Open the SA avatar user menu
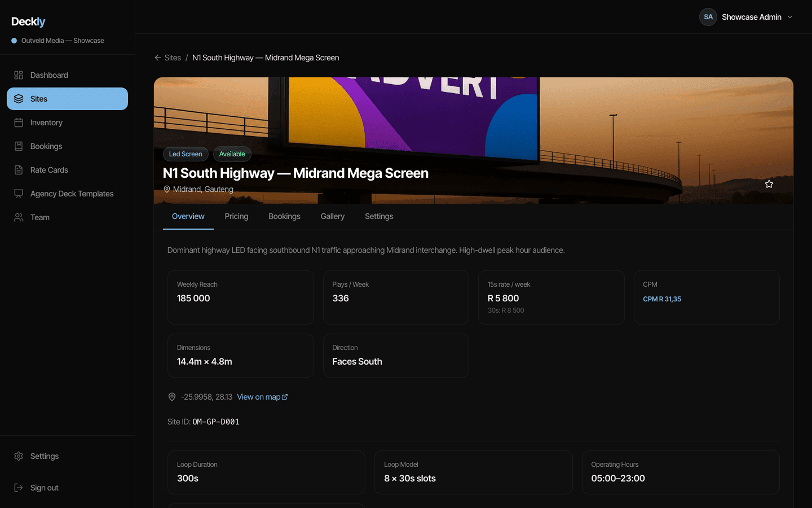 point(708,17)
